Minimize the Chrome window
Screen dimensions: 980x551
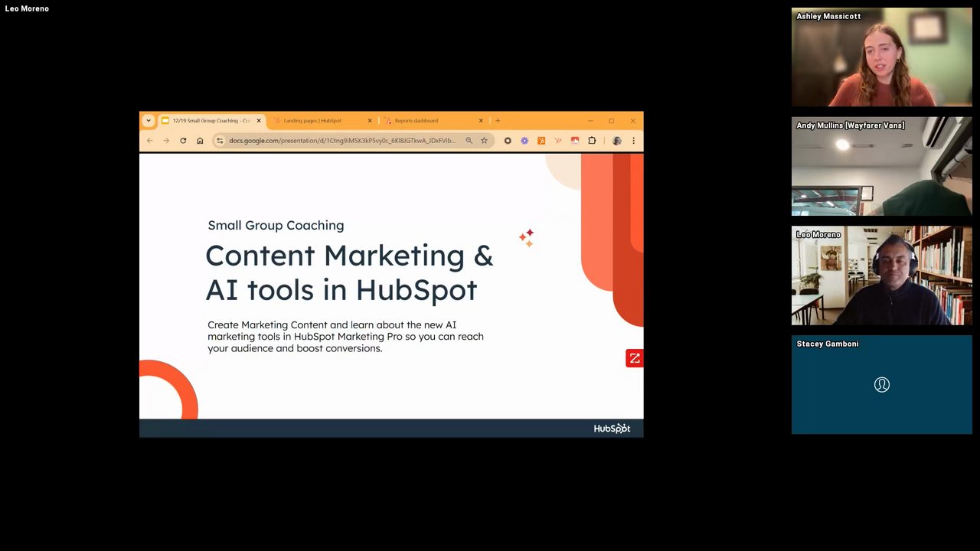coord(590,120)
